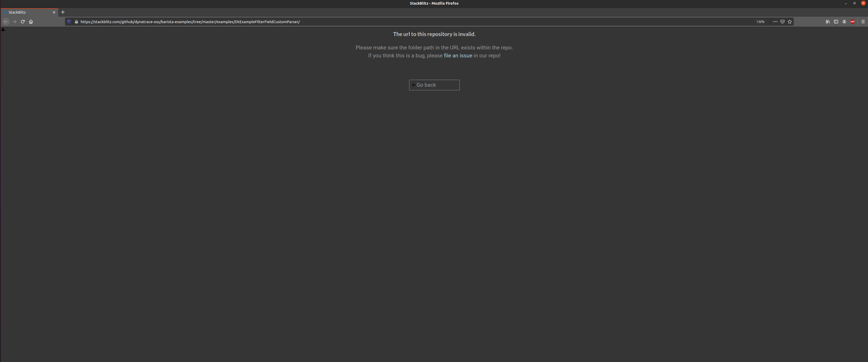This screenshot has height=362, width=868.
Task: Save the page to Pocket
Action: 783,22
